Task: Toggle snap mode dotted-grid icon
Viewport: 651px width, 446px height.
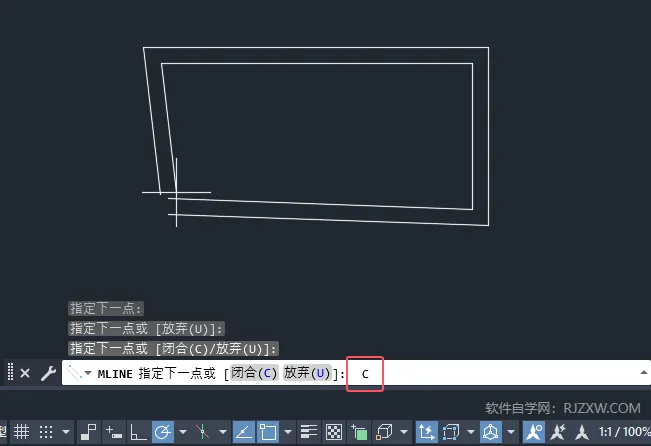Action: pyautogui.click(x=46, y=432)
